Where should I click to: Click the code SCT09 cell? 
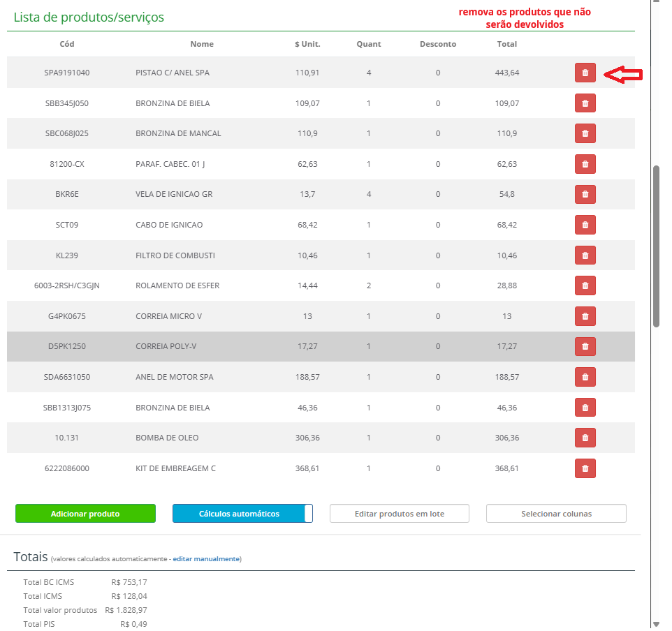tap(67, 225)
